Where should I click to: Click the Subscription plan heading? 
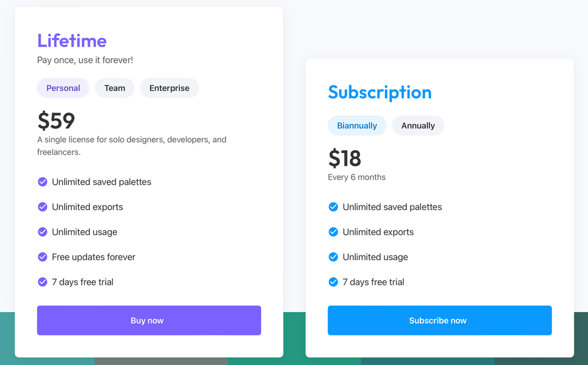380,92
